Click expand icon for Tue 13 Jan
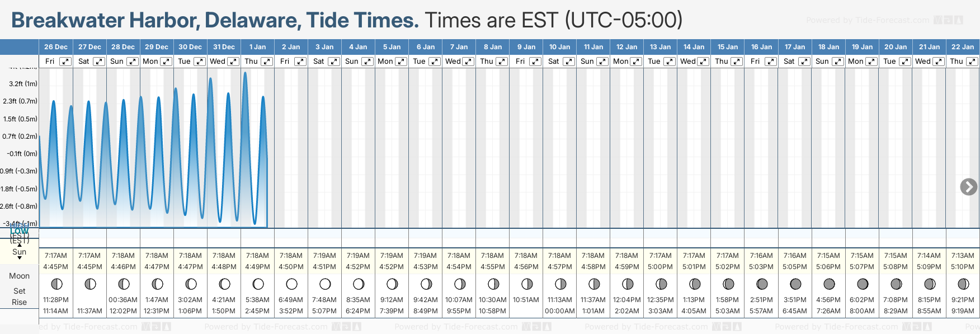The image size is (980, 334). coord(670,62)
